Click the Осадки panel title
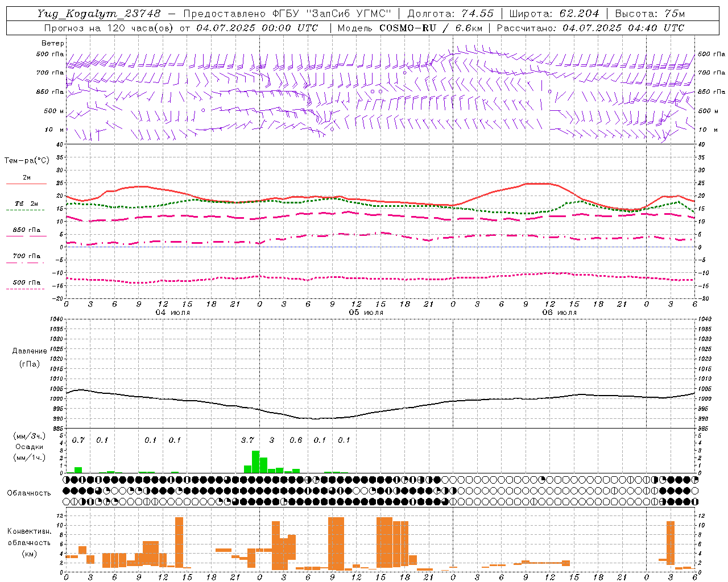Screen dimensions: 728x582 pos(30,447)
